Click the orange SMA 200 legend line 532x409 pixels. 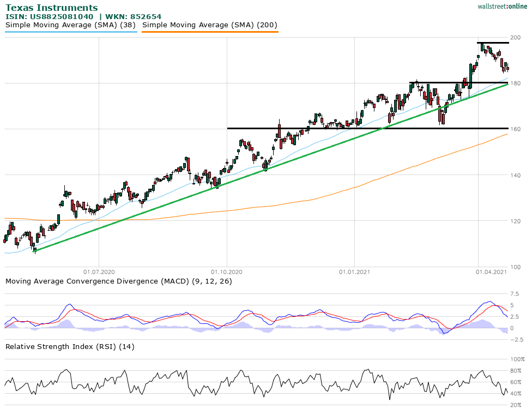[210, 32]
